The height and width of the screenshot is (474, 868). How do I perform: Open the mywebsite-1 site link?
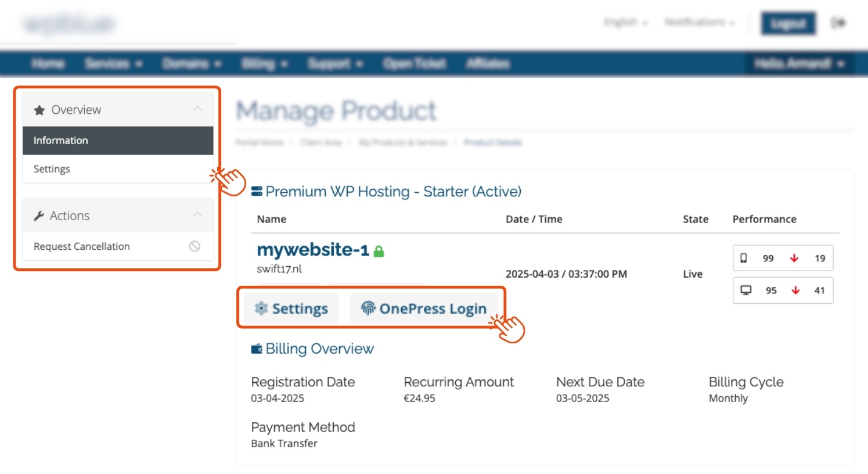coord(312,250)
